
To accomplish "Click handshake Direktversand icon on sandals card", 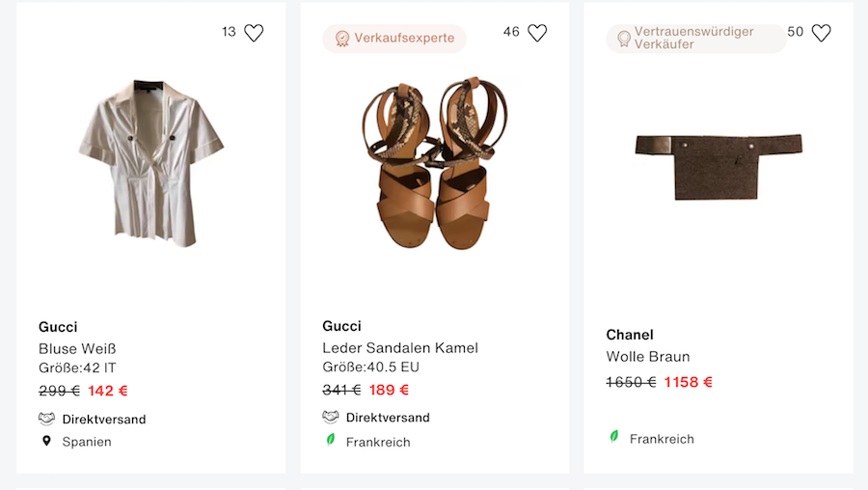I will click(331, 417).
